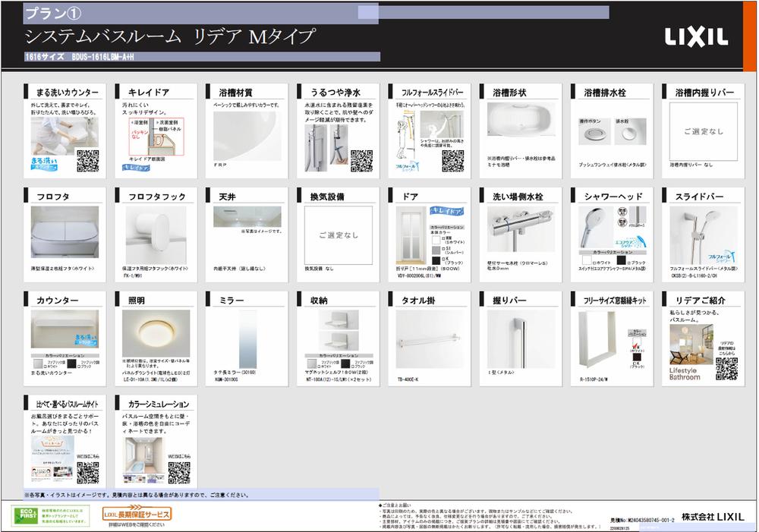Click the QR code in まる洗いカウンター card

click(87, 161)
